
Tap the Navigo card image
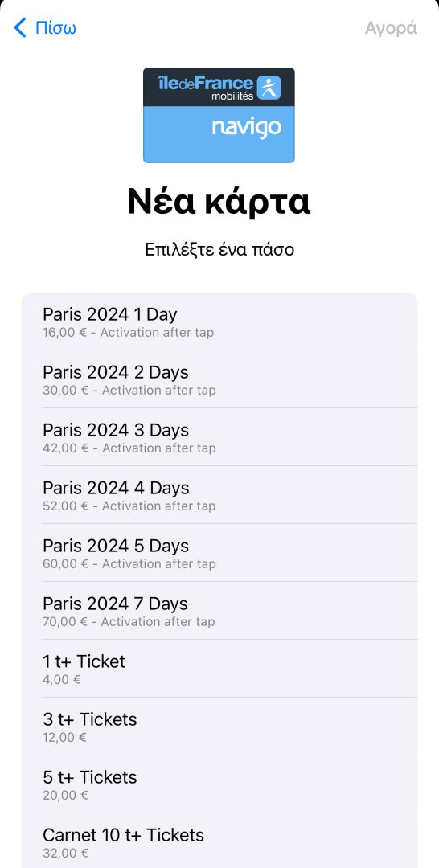pos(219,115)
